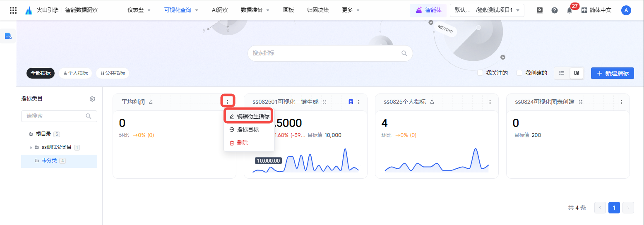Click the search magnifier in 搜索指标 box
The height and width of the screenshot is (225, 644).
[x=404, y=53]
